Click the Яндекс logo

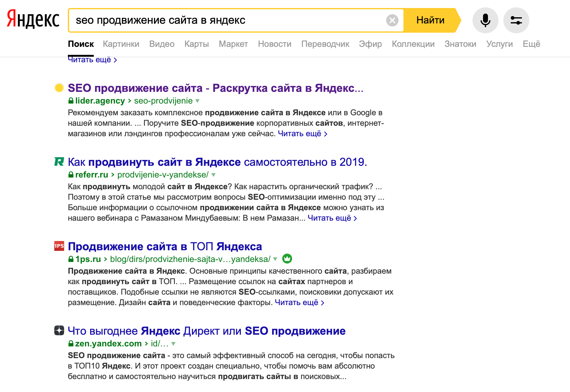(33, 19)
